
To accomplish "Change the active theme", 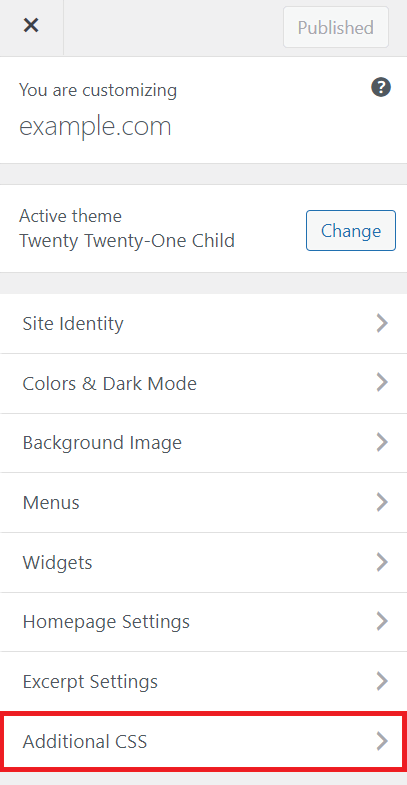I will (351, 230).
